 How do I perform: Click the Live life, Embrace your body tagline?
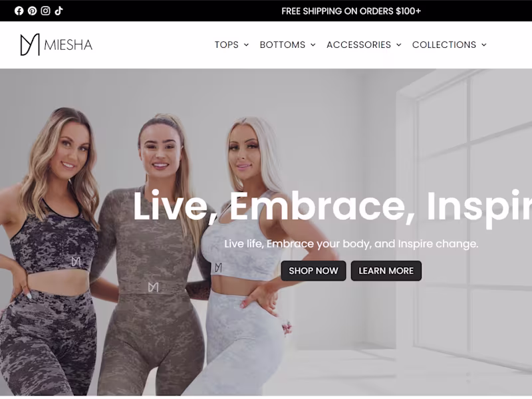351,243
